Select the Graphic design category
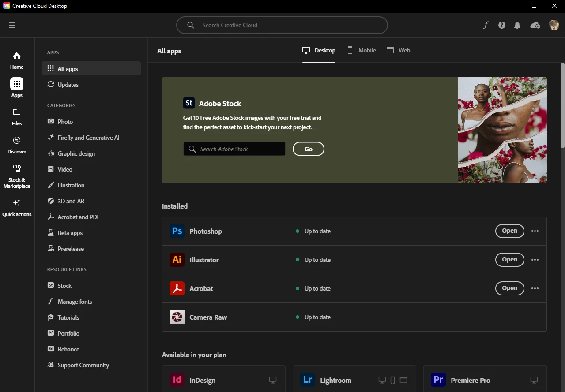The height and width of the screenshot is (392, 565). pos(91,153)
